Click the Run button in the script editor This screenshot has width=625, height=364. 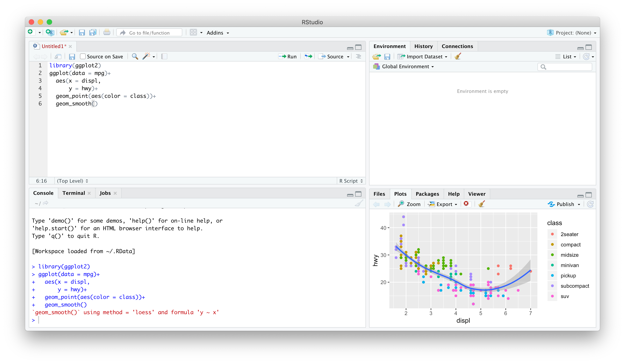point(287,57)
